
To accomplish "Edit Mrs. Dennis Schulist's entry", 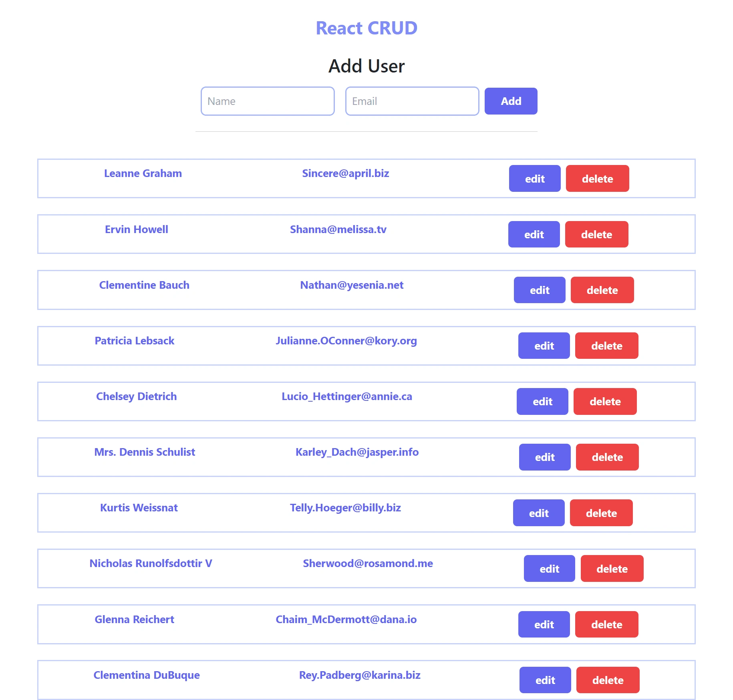I will coord(545,457).
